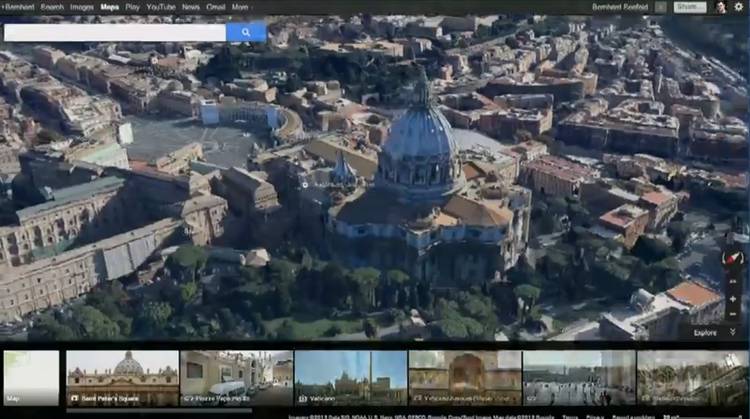Click St. Peter's Basilica dome on the map
The width and height of the screenshot is (750, 419).
420,139
